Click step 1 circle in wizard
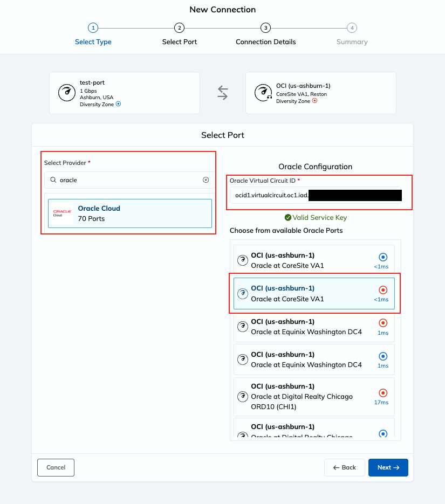Screen dimensions: 445x504 click(93, 28)
